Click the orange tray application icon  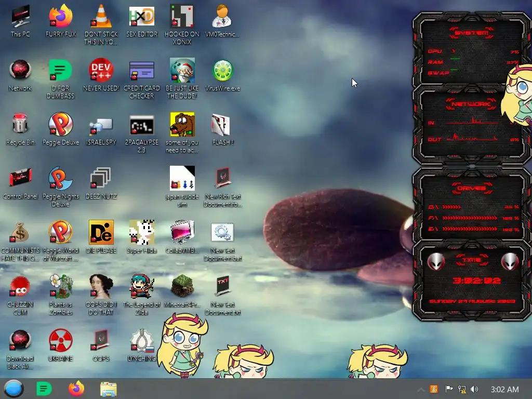coord(434,389)
